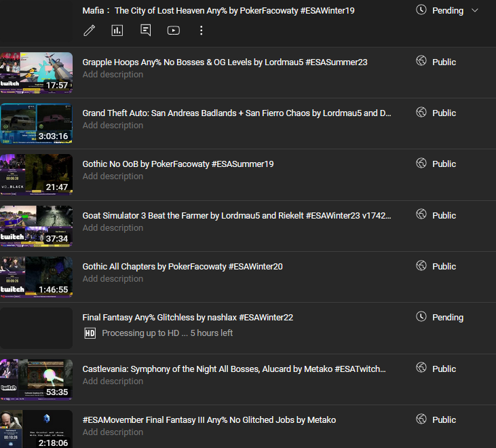Click globe icon for Goat Simulator 3 video

pyautogui.click(x=421, y=214)
